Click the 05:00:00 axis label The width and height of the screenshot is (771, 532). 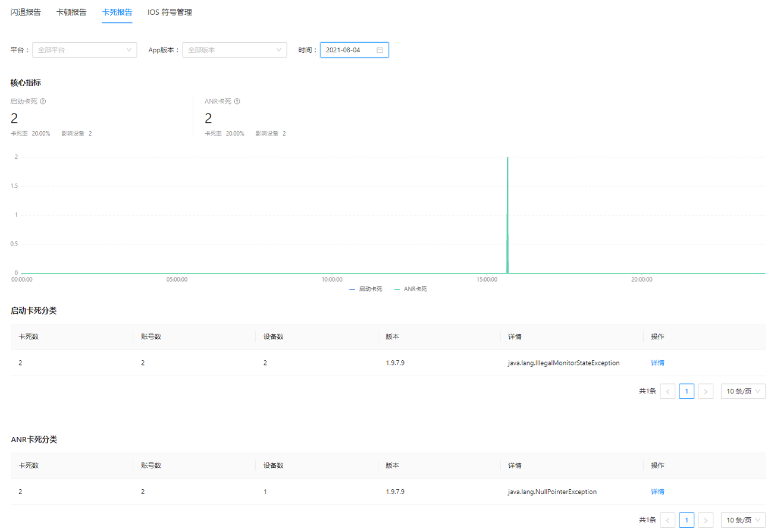point(177,279)
